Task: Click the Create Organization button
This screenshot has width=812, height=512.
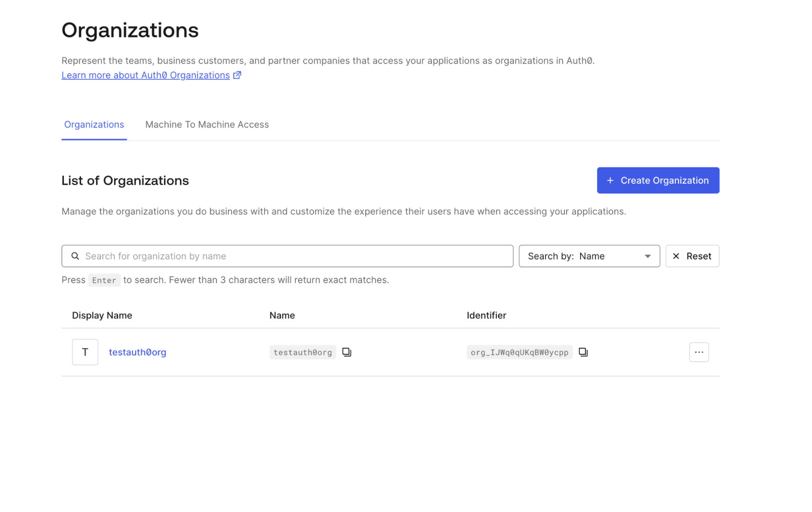Action: coord(658,180)
